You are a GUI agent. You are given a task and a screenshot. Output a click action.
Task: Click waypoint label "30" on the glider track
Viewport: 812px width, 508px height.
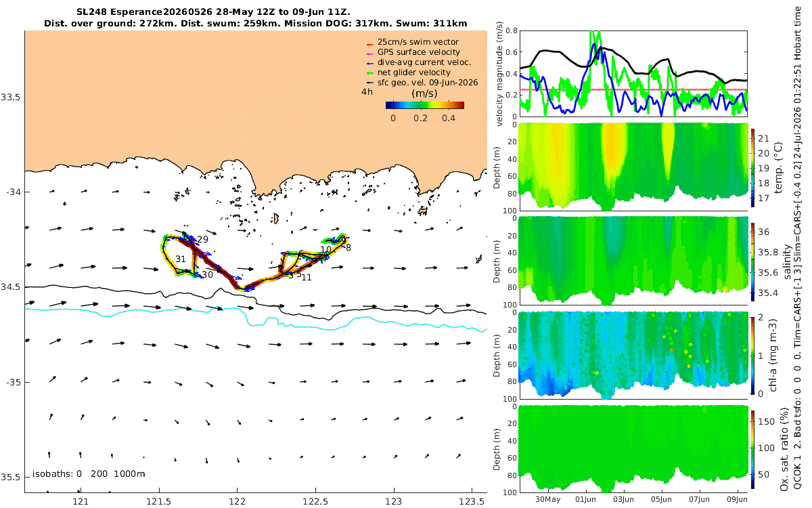pos(207,274)
